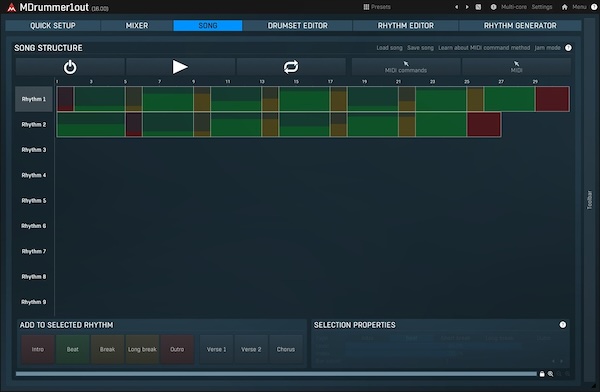Viewport: 600px width, 392px height.
Task: Open the Settings in the title bar
Action: click(x=542, y=7)
